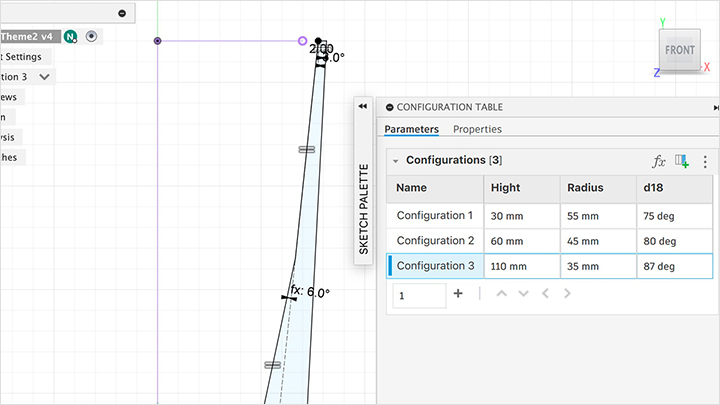Move configuration row down arrow
720x405 pixels.
click(x=523, y=293)
